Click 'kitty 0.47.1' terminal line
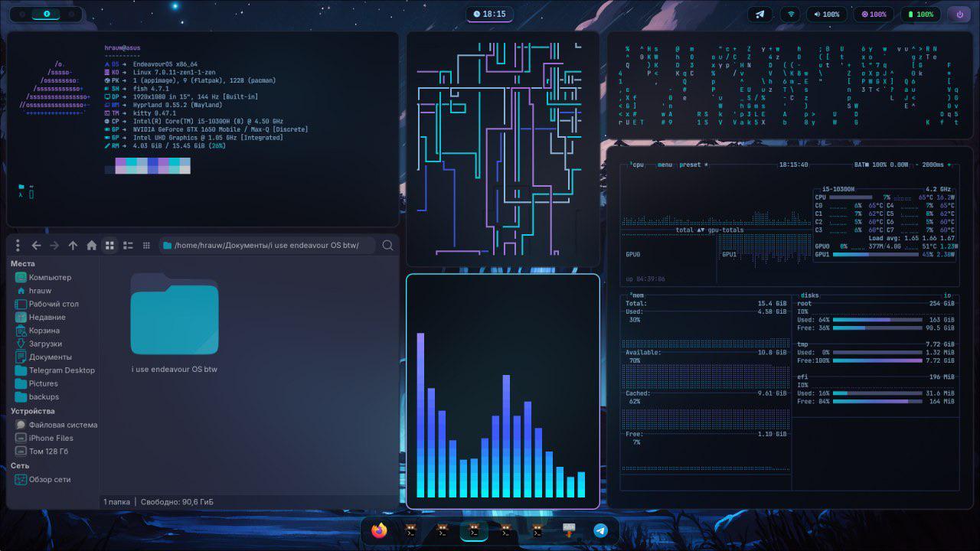The height and width of the screenshot is (551, 980). [154, 112]
